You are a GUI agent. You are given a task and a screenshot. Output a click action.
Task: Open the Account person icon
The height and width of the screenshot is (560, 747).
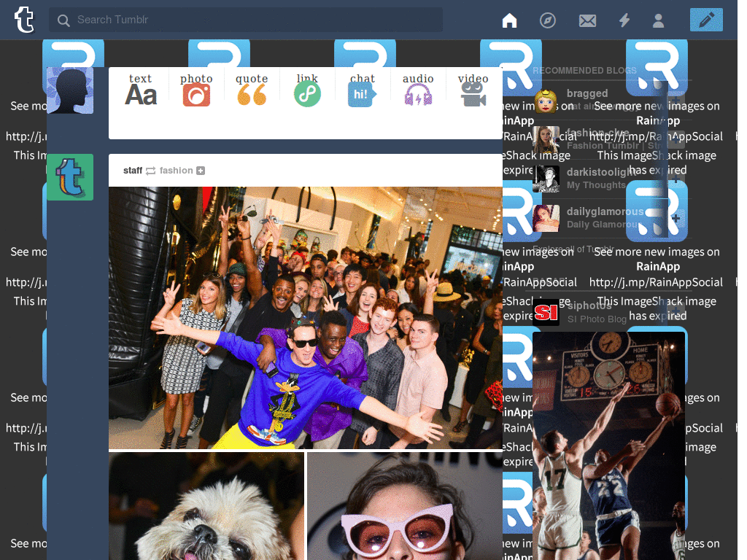tap(659, 20)
